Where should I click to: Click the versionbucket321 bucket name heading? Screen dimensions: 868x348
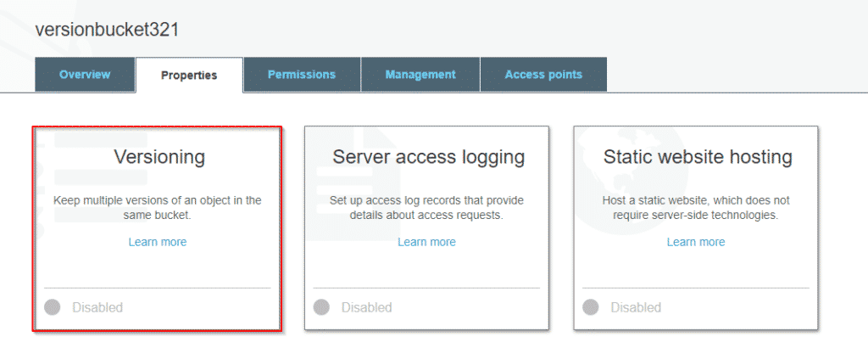(107, 30)
